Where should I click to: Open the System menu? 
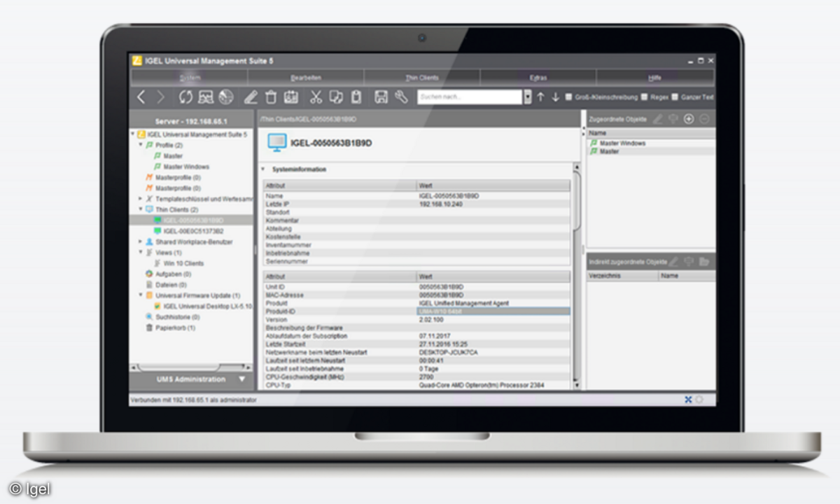pos(190,78)
